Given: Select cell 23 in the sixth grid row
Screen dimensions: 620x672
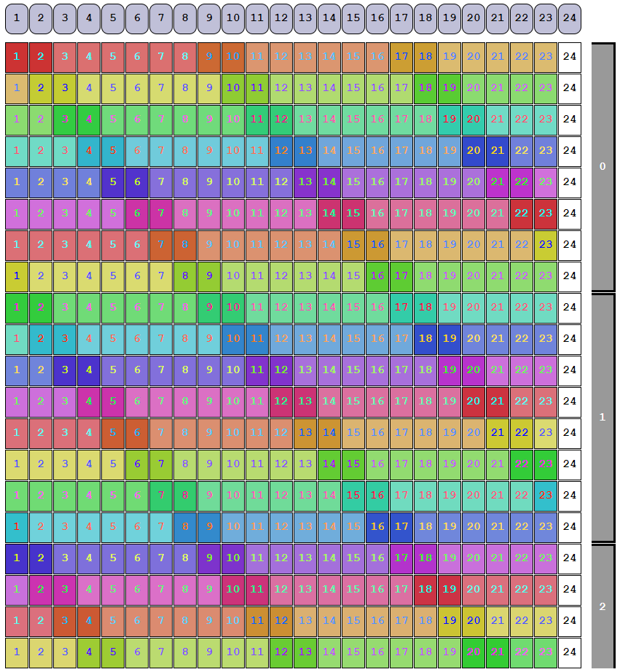Looking at the screenshot, I should point(546,214).
